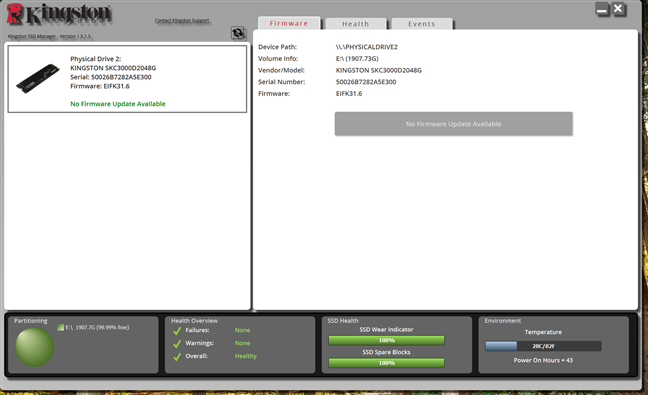Minimize the Kingston SSD Manager window

[602, 9]
